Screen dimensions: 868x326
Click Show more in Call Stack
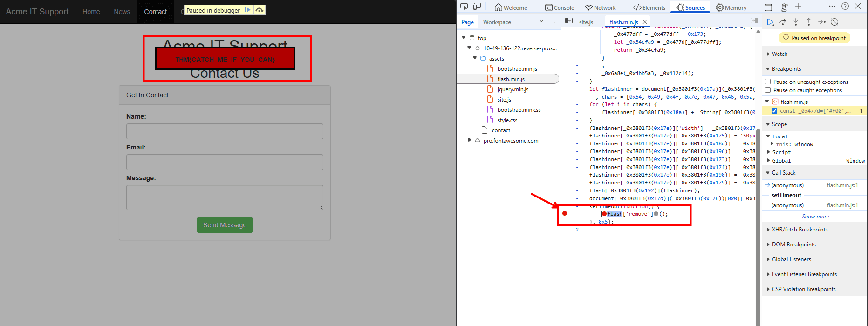click(815, 217)
